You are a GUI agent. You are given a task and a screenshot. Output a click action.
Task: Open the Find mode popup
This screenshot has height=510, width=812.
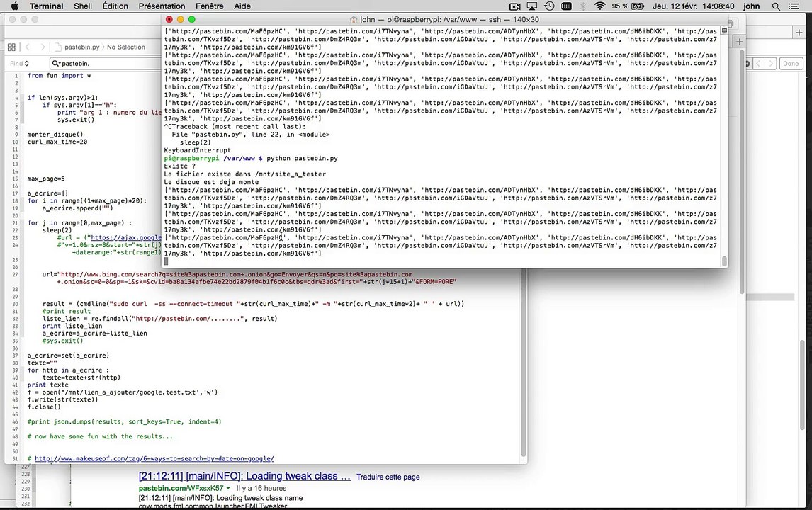[x=19, y=64]
